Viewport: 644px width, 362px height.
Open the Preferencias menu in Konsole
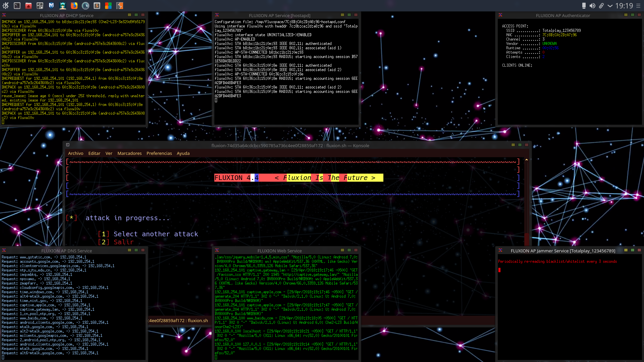click(x=159, y=153)
